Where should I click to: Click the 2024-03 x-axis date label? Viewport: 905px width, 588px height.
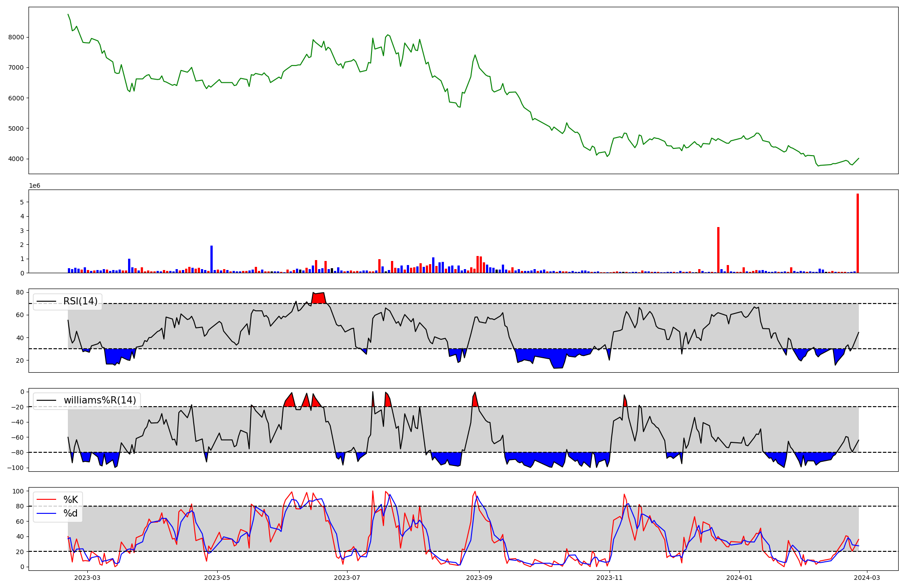point(867,578)
